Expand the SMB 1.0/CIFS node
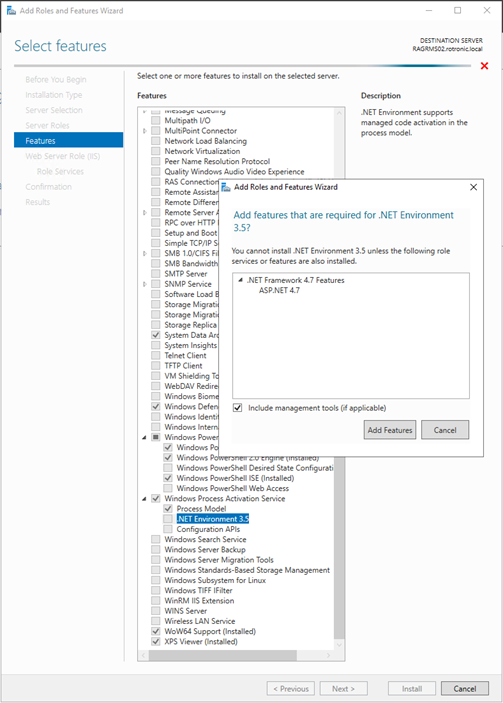The image size is (503, 703). 144,253
